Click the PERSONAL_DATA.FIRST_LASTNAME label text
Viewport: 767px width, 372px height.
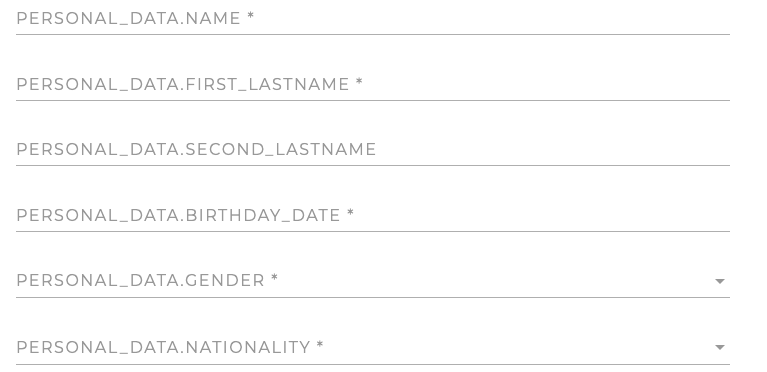pyautogui.click(x=183, y=84)
